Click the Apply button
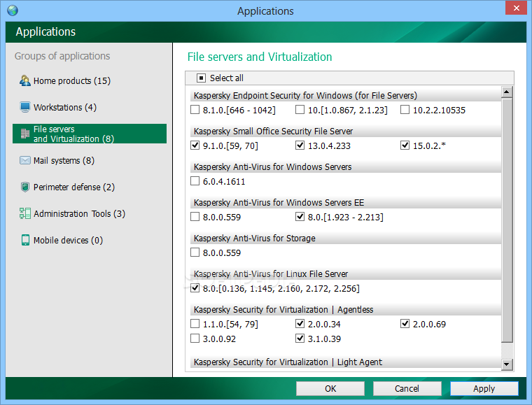The width and height of the screenshot is (532, 405). click(484, 388)
